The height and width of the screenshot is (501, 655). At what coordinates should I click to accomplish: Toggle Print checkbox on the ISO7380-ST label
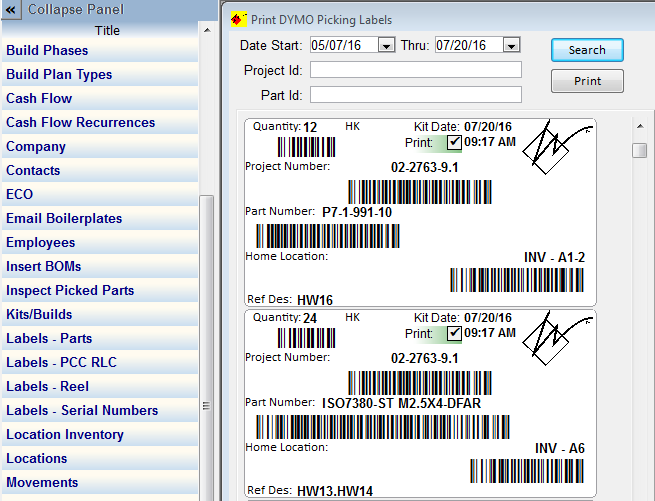[x=454, y=333]
